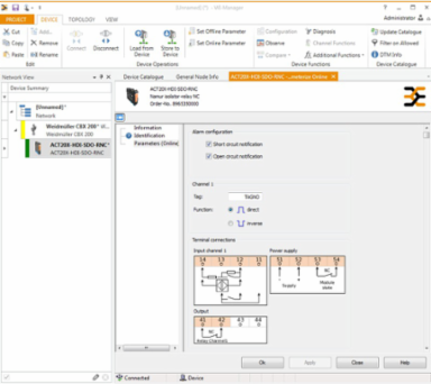This screenshot has height=384, width=431.
Task: Open the PROJECT ribbon tab
Action: (x=17, y=19)
